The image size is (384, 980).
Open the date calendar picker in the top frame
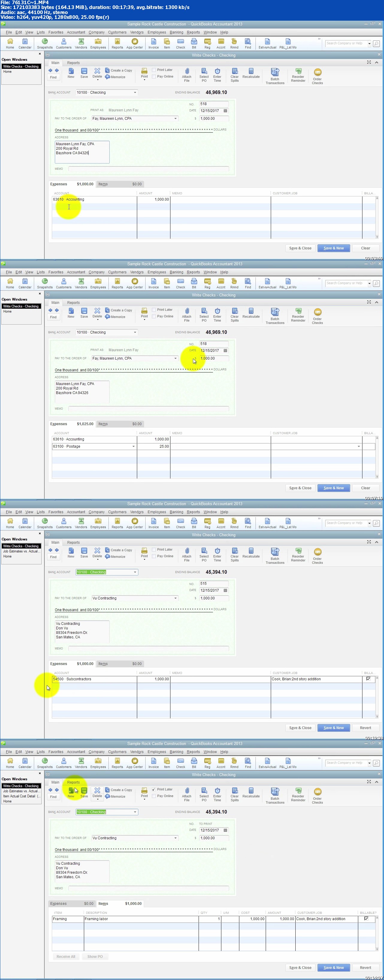click(x=225, y=111)
